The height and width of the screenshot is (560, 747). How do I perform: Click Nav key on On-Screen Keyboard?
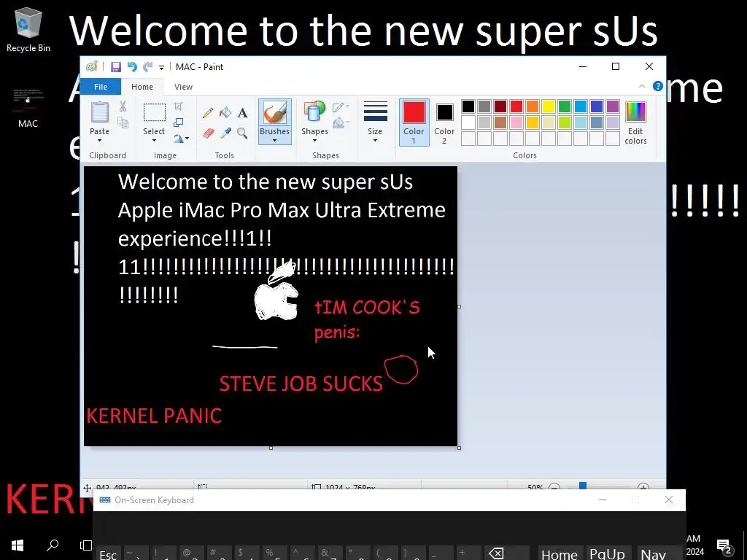(653, 553)
